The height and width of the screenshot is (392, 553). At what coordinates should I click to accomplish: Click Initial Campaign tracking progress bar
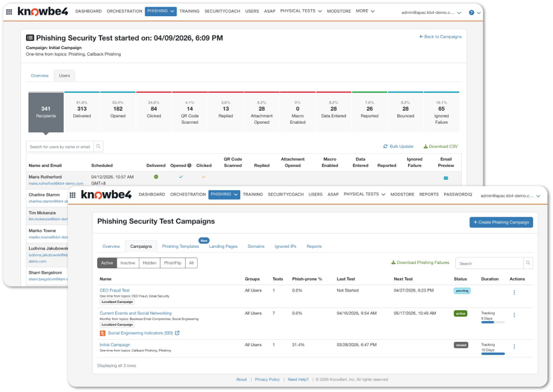pos(493,354)
